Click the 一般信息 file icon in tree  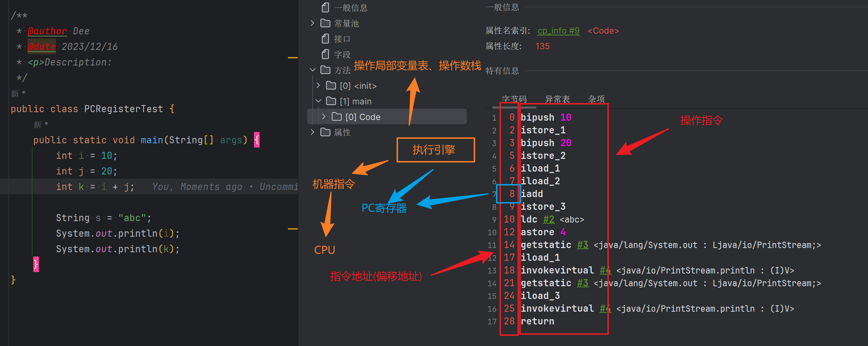point(325,7)
